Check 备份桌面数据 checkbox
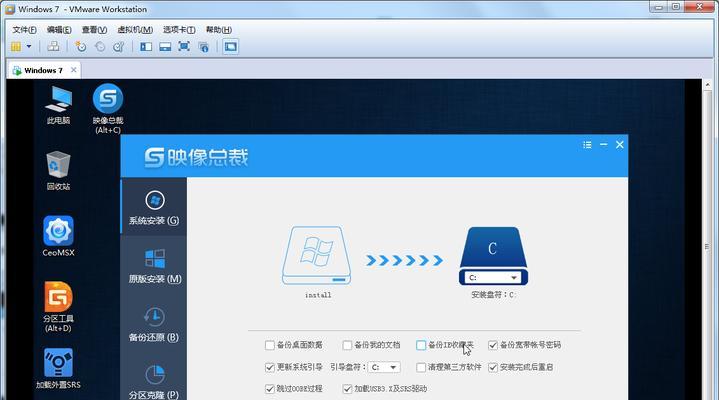Screen dimensions: 719x400 coord(270,345)
